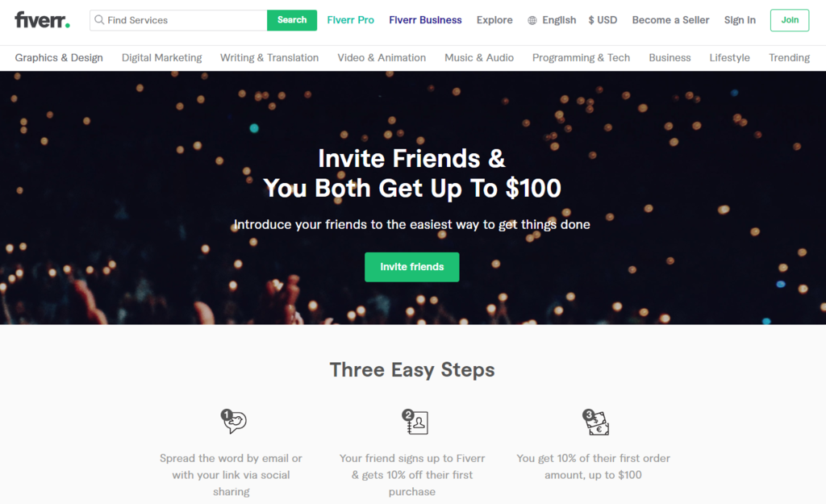Click the Invite friends button
The image size is (826, 504).
click(x=411, y=266)
